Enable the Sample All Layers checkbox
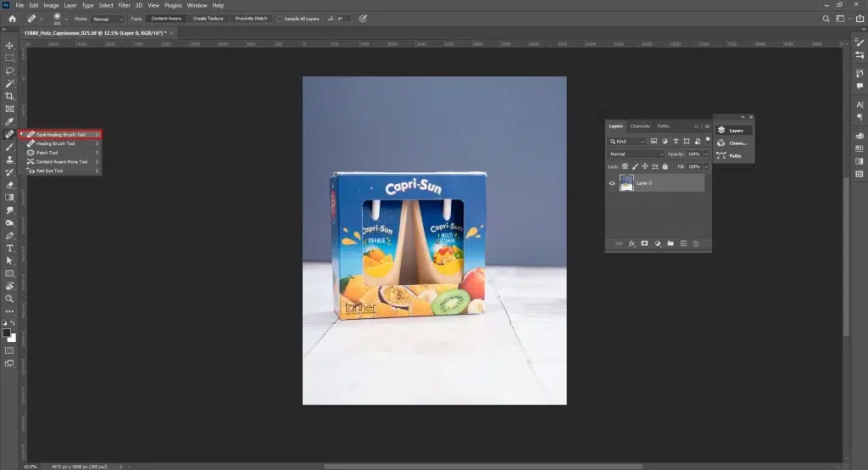868x470 pixels. (x=281, y=18)
